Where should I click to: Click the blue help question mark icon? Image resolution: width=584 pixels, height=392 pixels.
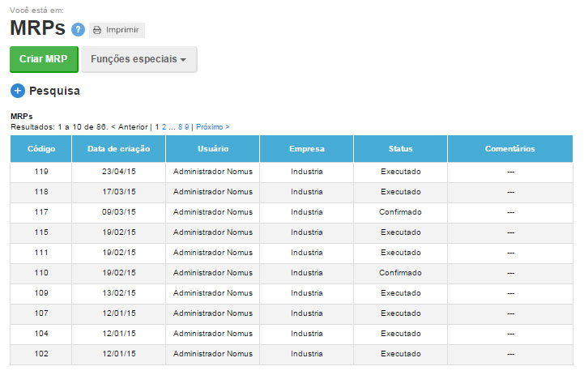(x=78, y=30)
